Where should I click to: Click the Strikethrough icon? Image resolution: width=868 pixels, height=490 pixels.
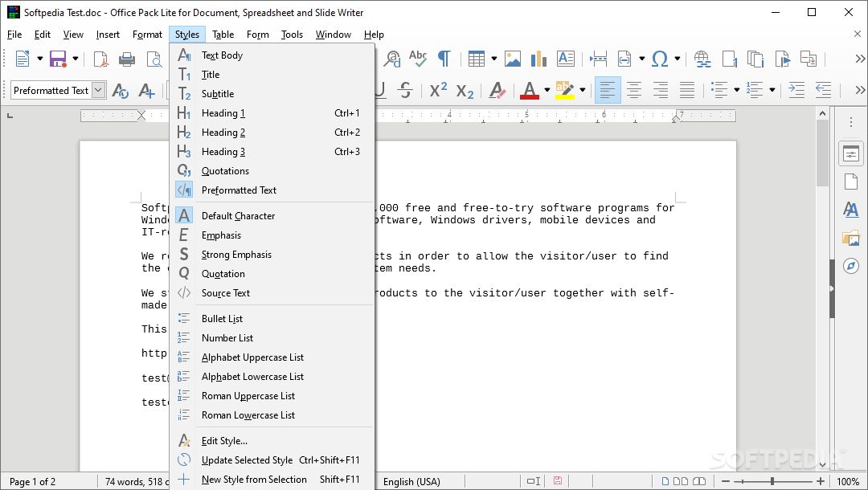point(405,90)
